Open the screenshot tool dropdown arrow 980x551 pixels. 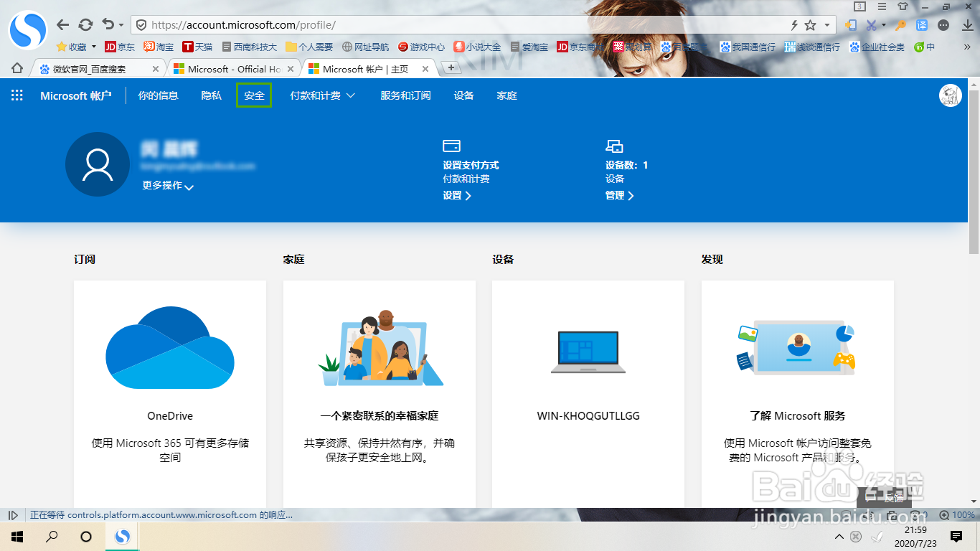[883, 24]
